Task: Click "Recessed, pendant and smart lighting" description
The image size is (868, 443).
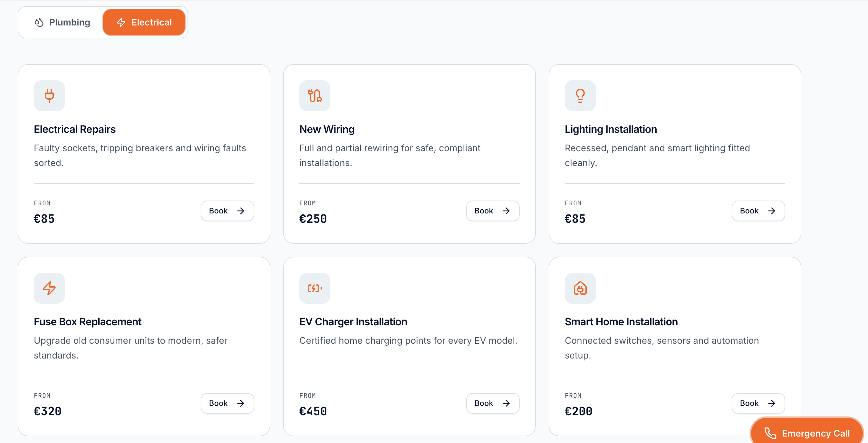Action: (x=657, y=155)
